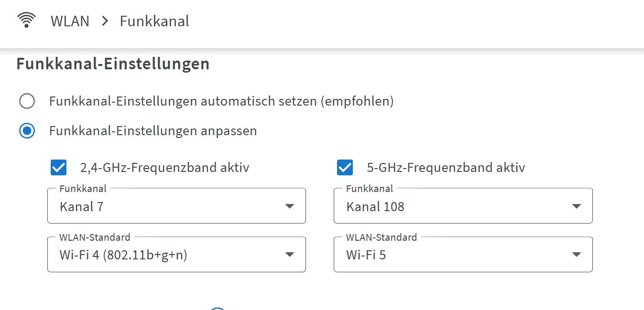Uncheck the 5-GHz-Frequenzband aktiv checkbox
The height and width of the screenshot is (310, 644).
pyautogui.click(x=345, y=168)
